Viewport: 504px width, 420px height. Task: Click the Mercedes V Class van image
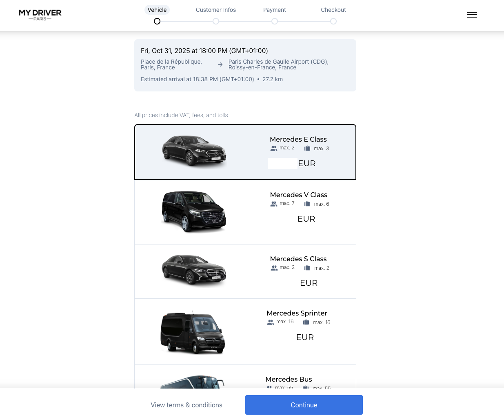click(x=194, y=211)
